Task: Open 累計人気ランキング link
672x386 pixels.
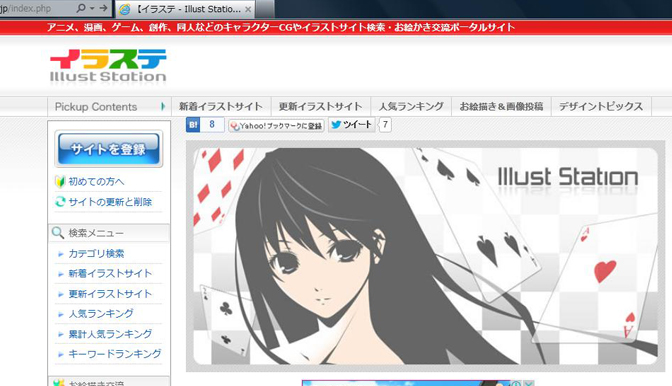Action: tap(110, 334)
